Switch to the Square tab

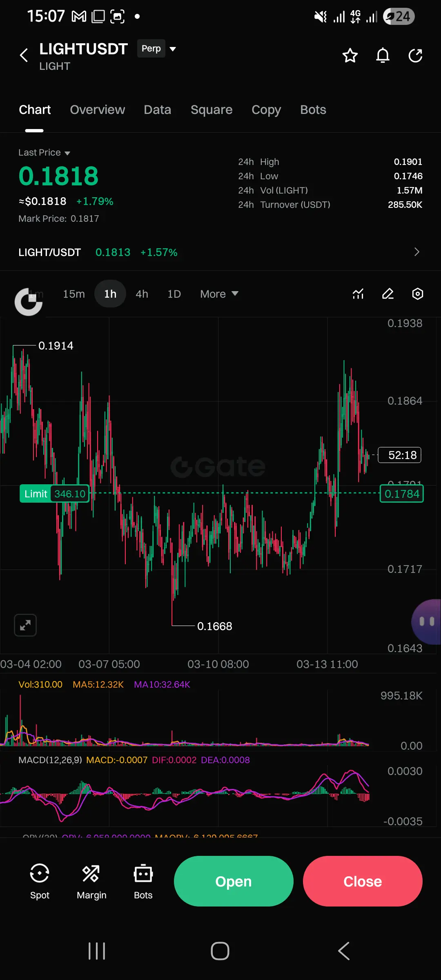pyautogui.click(x=212, y=110)
